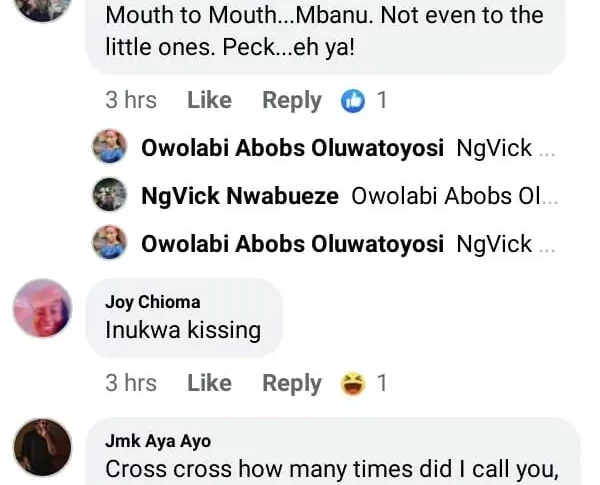Reply to Joy Chioma's comment
600x485 pixels.
point(291,383)
